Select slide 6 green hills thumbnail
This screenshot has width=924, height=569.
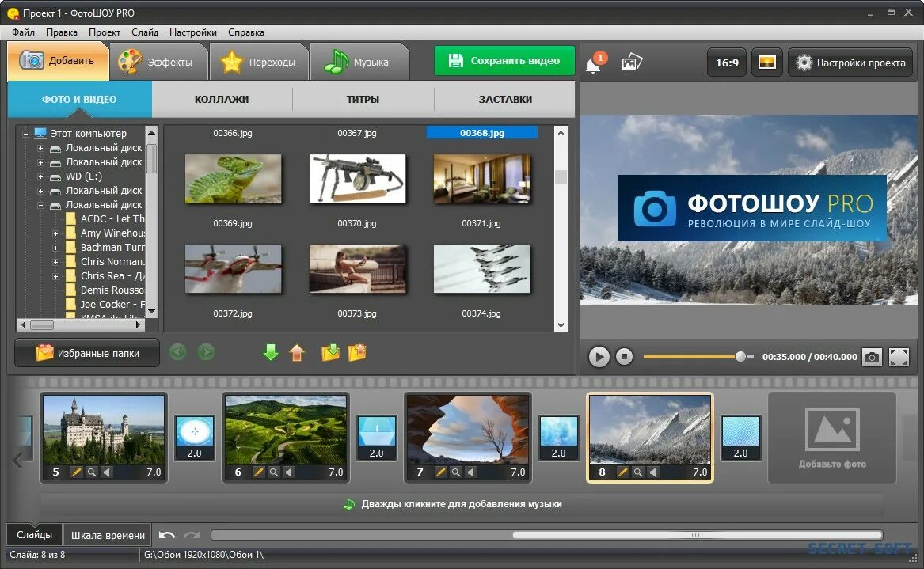(x=286, y=430)
